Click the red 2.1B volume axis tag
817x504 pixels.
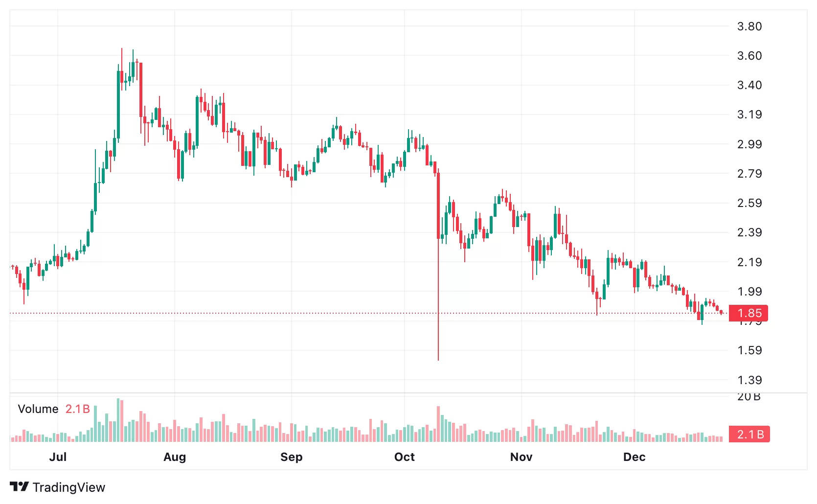749,434
